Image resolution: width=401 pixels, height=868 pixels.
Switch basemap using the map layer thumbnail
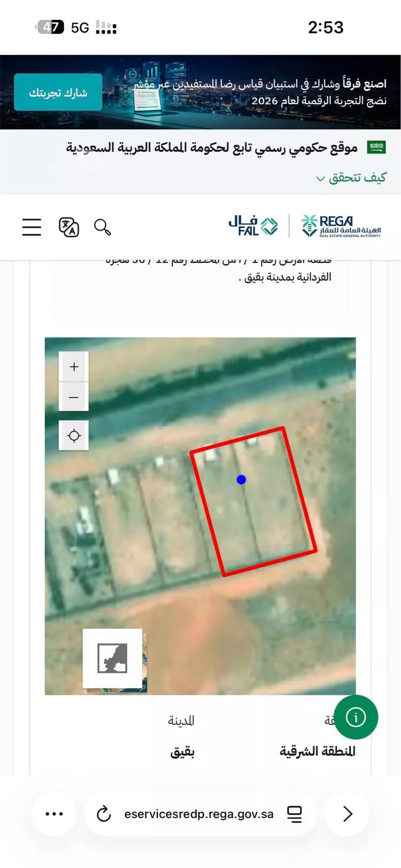(x=113, y=658)
